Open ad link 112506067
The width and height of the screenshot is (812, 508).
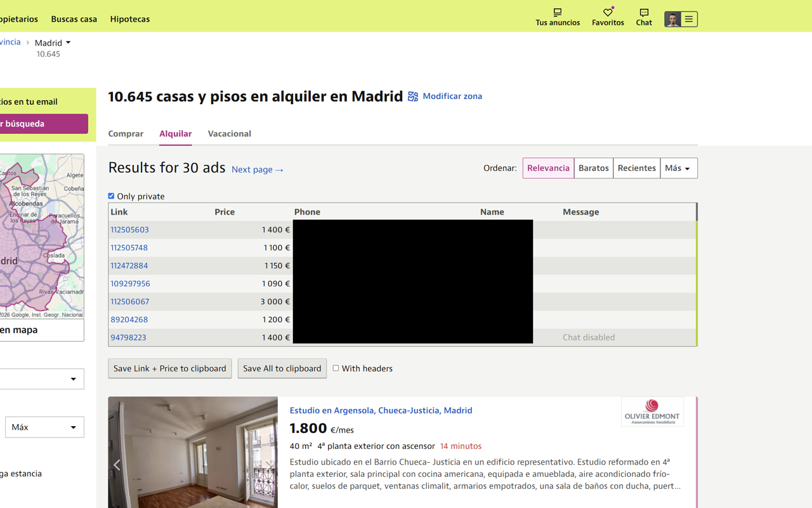130,302
